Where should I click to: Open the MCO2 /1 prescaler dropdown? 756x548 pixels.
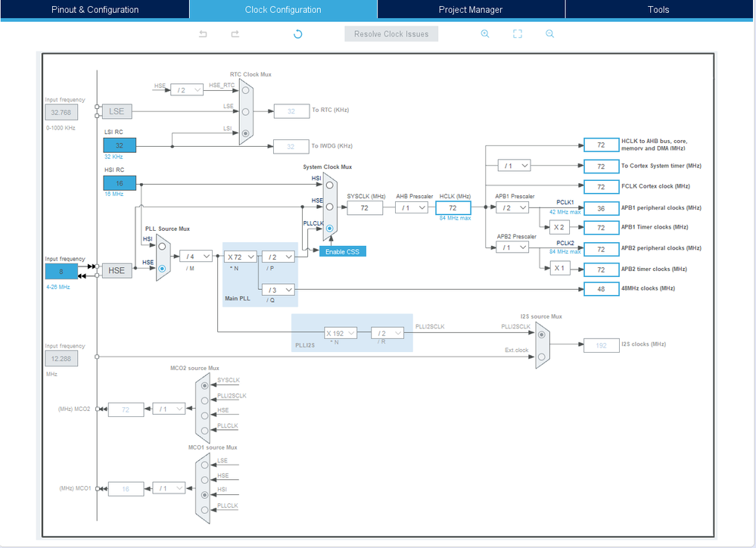tap(170, 409)
